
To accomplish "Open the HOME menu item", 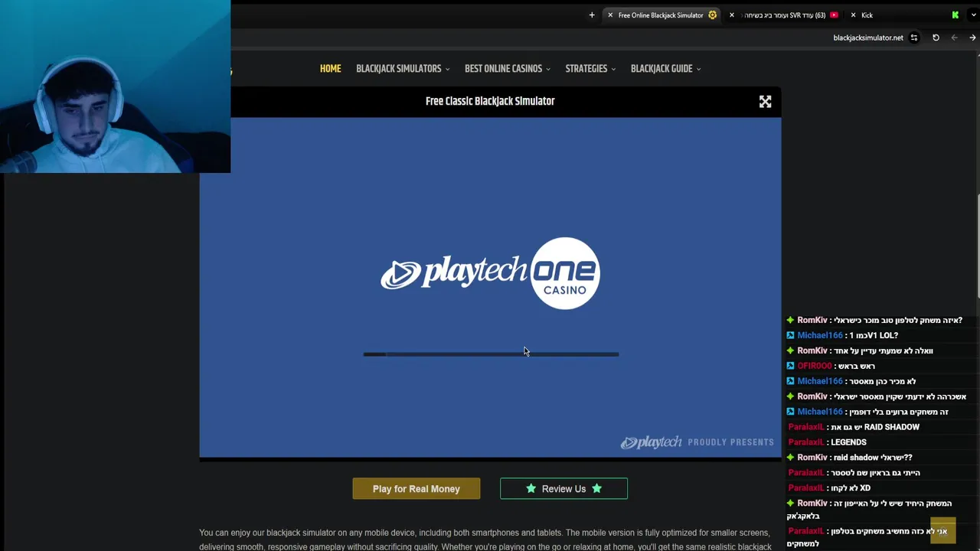I will coord(330,69).
